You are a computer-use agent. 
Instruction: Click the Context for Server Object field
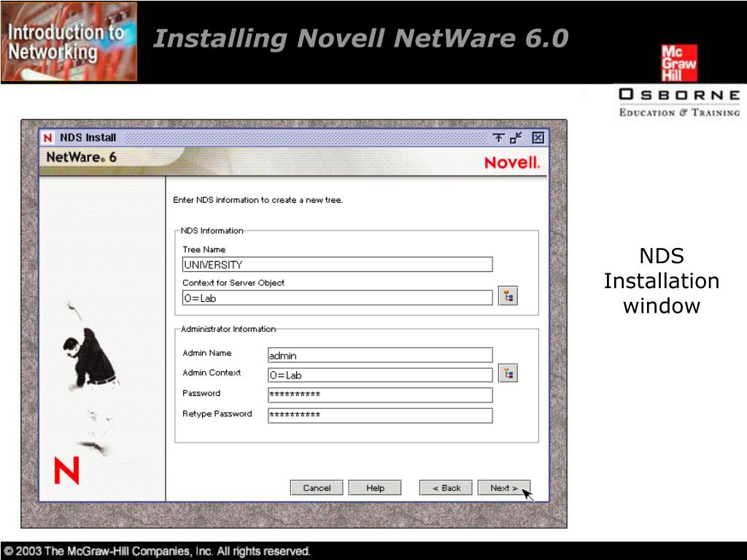[x=337, y=298]
